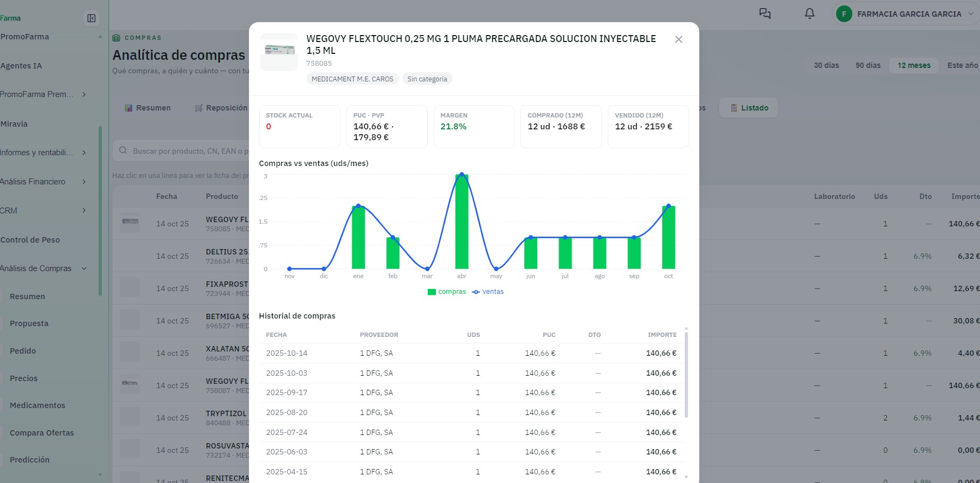Image resolution: width=980 pixels, height=483 pixels.
Task: Select the 12 meses period
Action: (x=914, y=65)
